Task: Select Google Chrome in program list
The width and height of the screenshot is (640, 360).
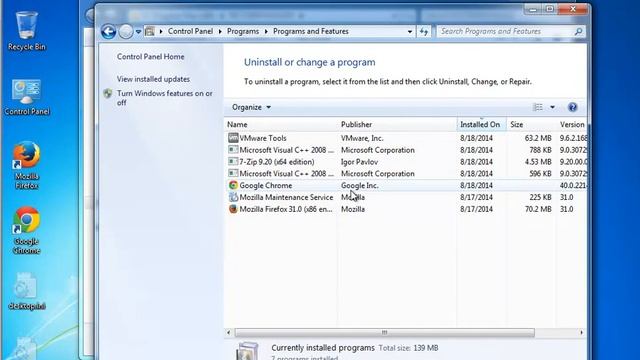Action: click(406, 185)
